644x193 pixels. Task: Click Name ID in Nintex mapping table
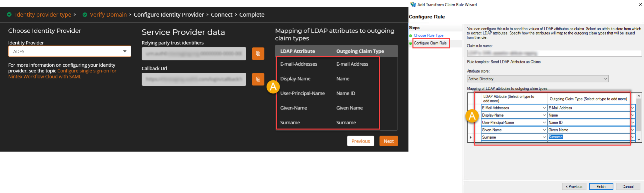[346, 93]
